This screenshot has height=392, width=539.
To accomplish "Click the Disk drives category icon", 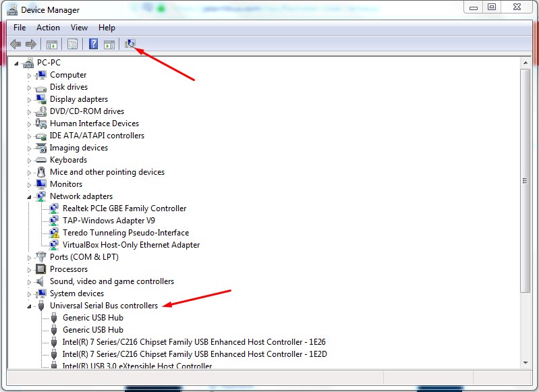I will (41, 88).
